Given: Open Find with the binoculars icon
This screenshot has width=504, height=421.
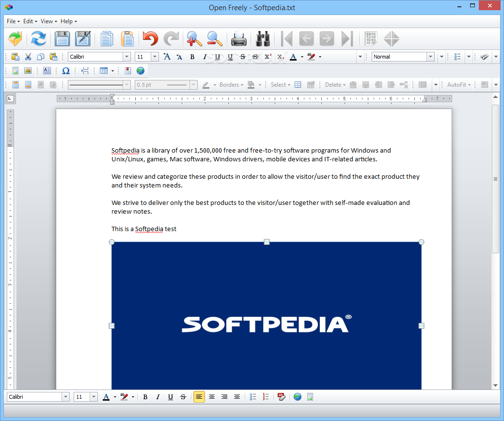Looking at the screenshot, I should pos(263,39).
